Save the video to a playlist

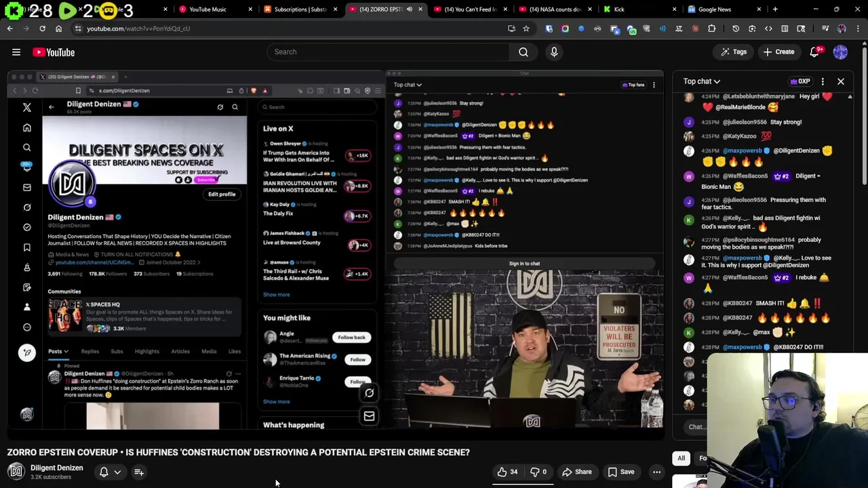621,472
